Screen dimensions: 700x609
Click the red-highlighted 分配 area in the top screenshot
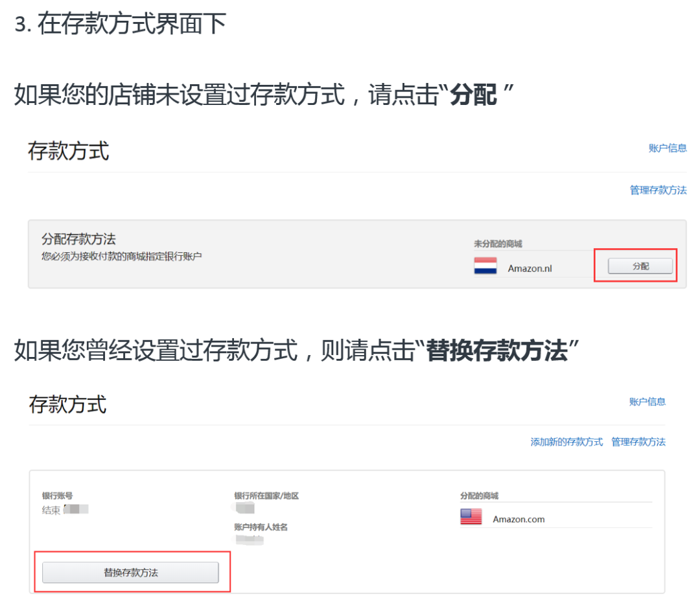point(635,266)
